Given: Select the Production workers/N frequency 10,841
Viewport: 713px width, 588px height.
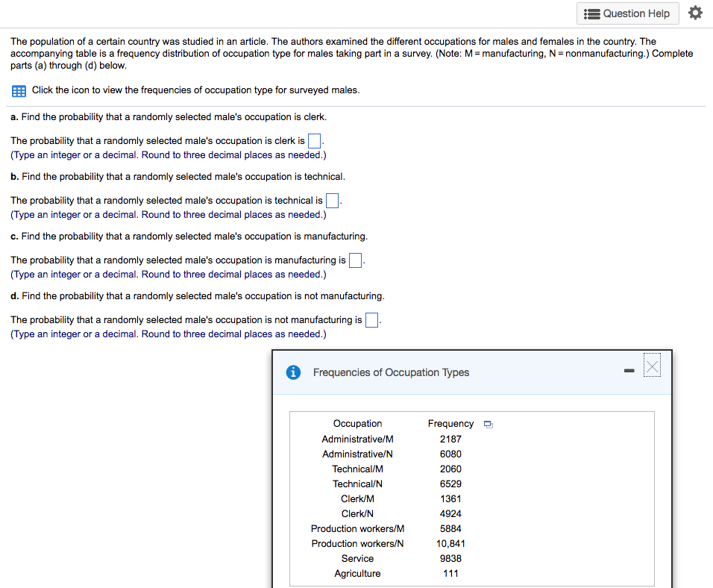Looking at the screenshot, I should [x=450, y=544].
